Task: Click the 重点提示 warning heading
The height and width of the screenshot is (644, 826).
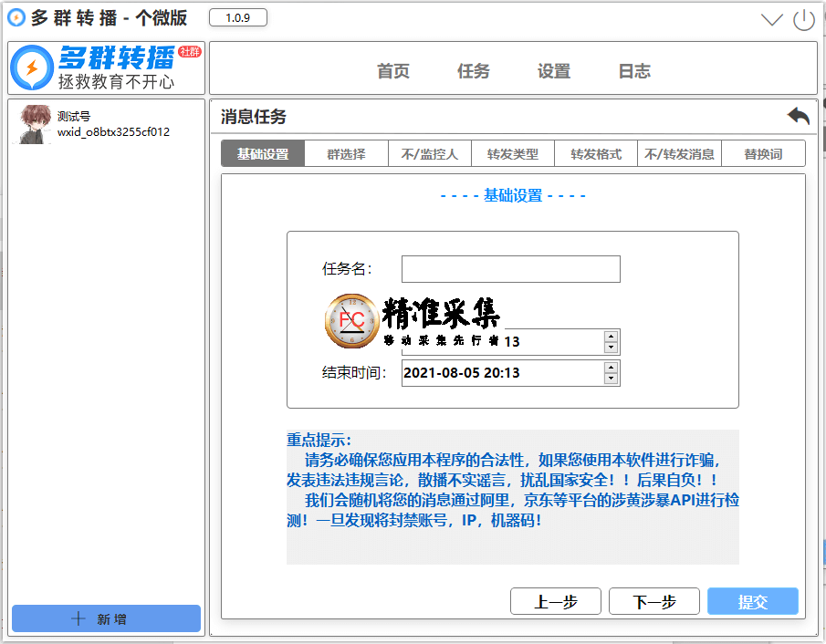Action: [319, 440]
